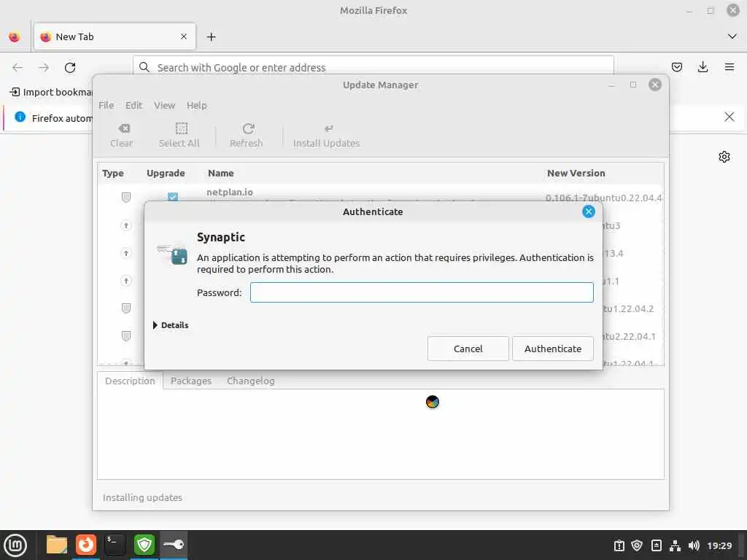Open the View menu in Update Manager

click(164, 105)
